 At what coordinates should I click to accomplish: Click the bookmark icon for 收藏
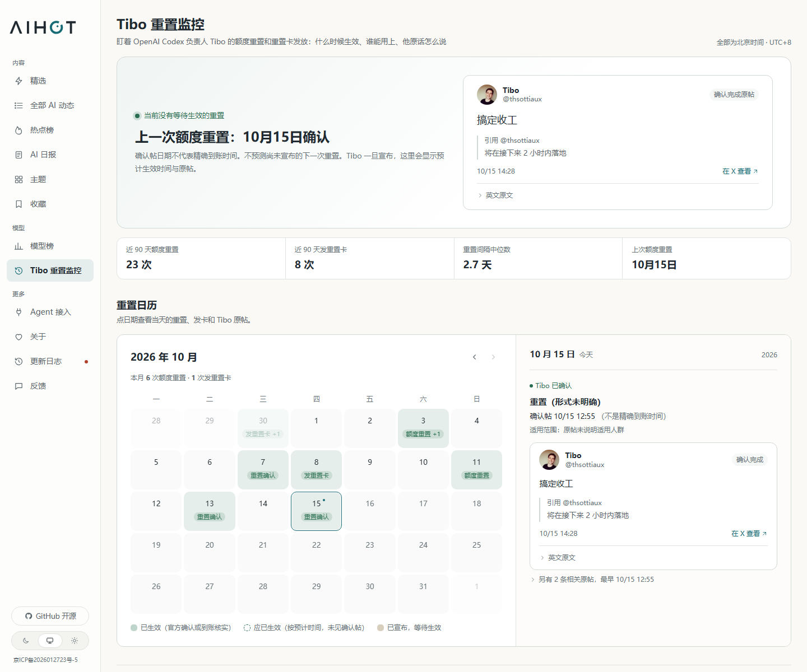(18, 204)
